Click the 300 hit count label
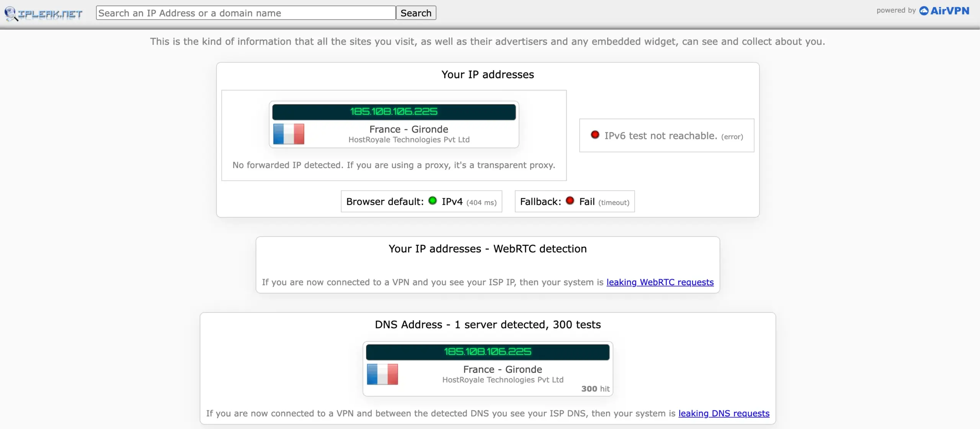The image size is (980, 429). 595,389
